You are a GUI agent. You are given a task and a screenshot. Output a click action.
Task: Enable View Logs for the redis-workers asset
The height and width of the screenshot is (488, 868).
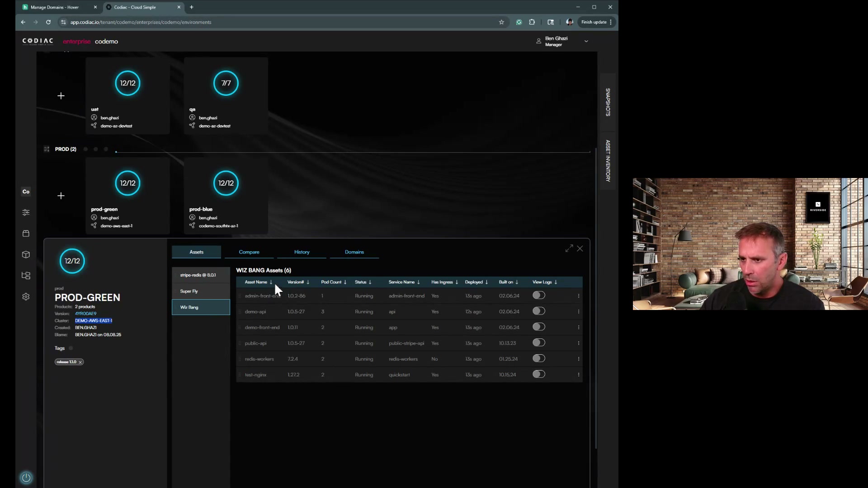(538, 359)
